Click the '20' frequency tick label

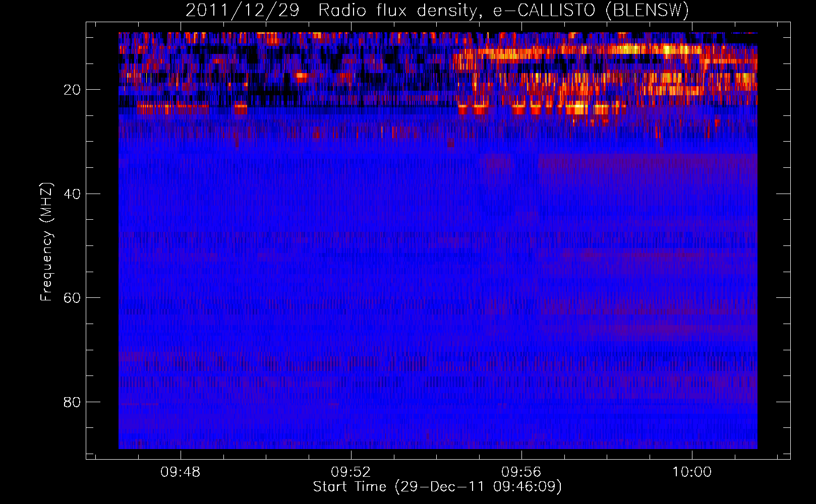72,90
